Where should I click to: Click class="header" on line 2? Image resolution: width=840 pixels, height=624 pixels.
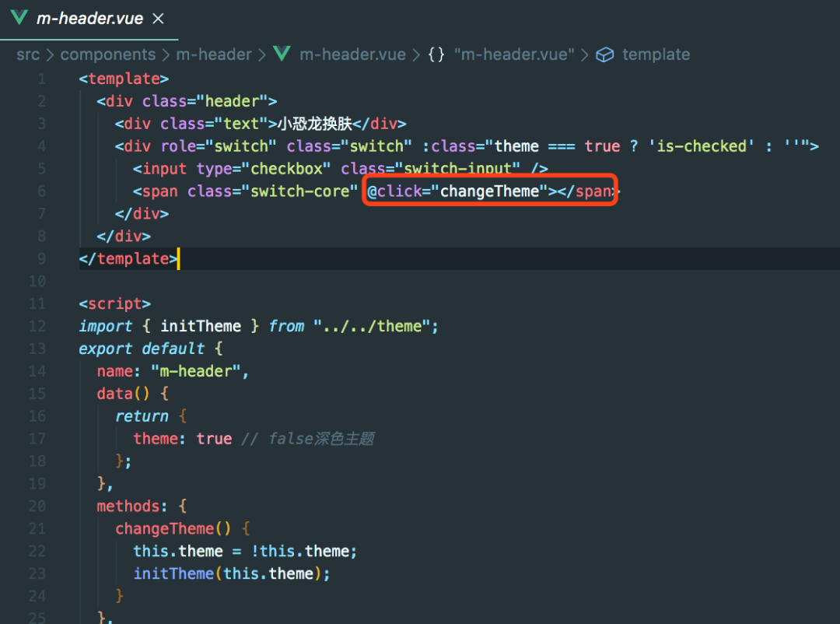205,101
